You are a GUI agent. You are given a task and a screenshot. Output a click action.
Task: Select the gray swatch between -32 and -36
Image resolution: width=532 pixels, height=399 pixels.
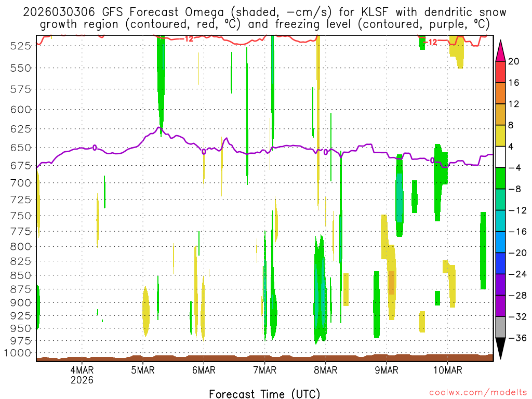click(500, 327)
